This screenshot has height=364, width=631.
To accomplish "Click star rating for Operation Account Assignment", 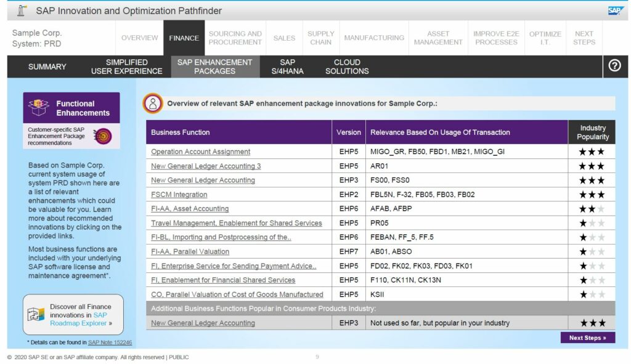I will click(x=592, y=152).
